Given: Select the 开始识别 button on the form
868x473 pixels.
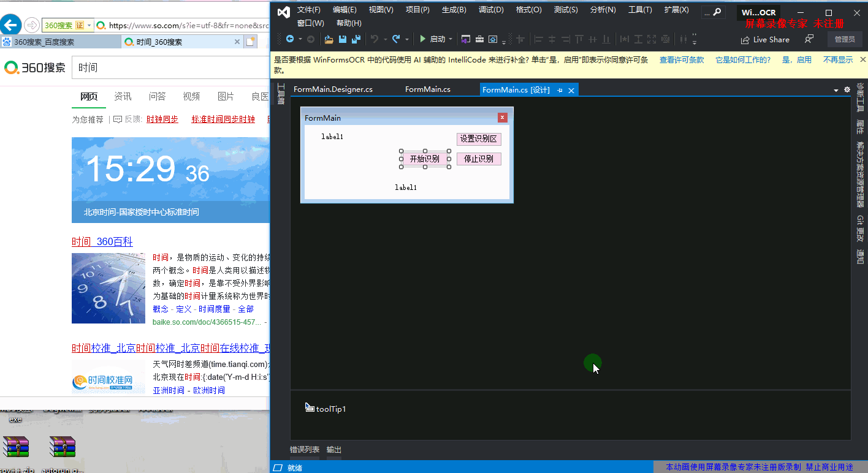Looking at the screenshot, I should point(425,159).
